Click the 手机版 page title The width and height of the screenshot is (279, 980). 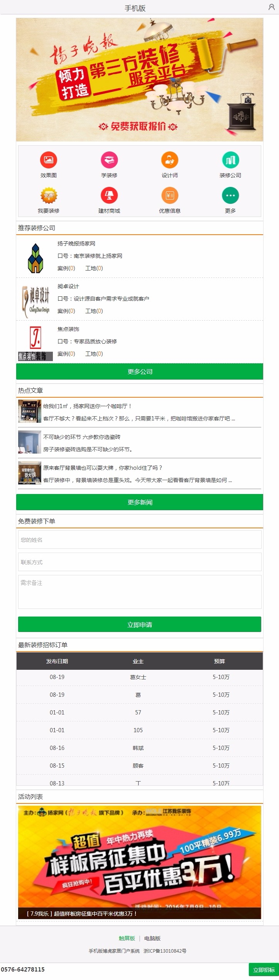click(x=135, y=8)
